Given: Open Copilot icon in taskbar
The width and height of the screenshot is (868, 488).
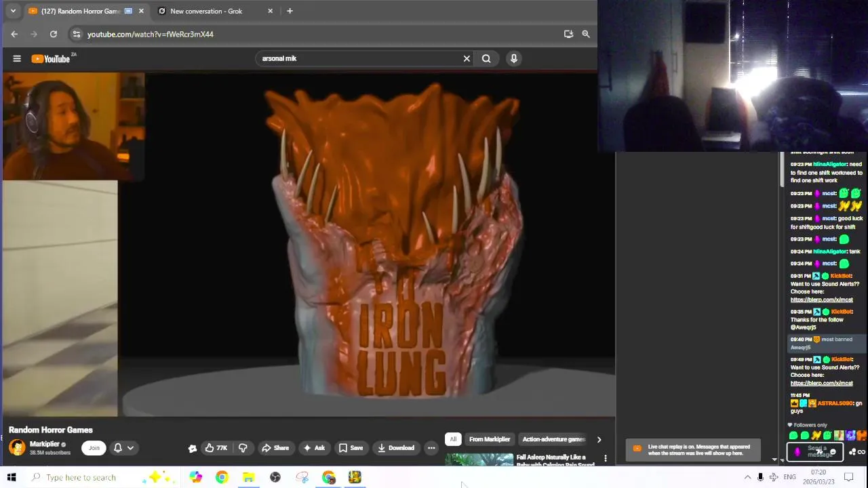Looking at the screenshot, I should click(x=195, y=477).
